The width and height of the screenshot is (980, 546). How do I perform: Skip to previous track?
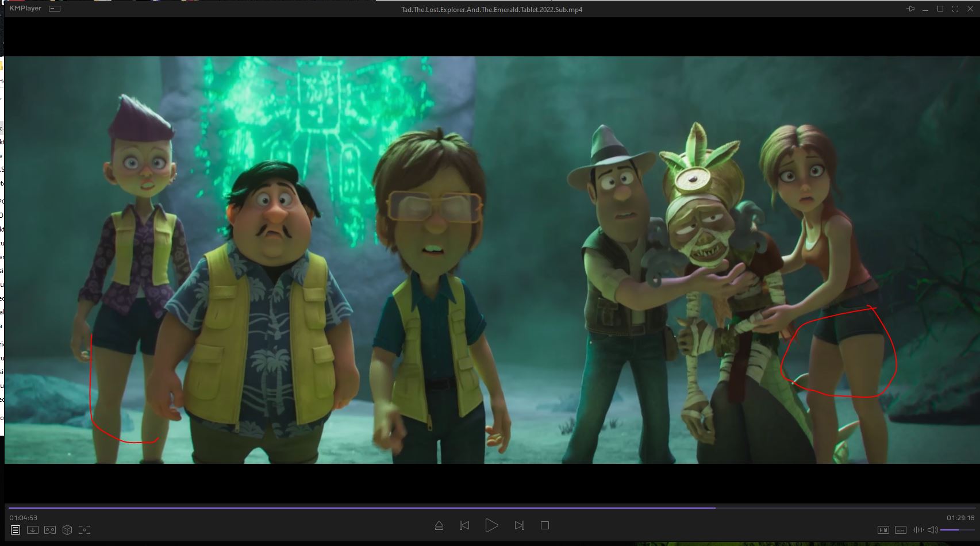pyautogui.click(x=464, y=525)
